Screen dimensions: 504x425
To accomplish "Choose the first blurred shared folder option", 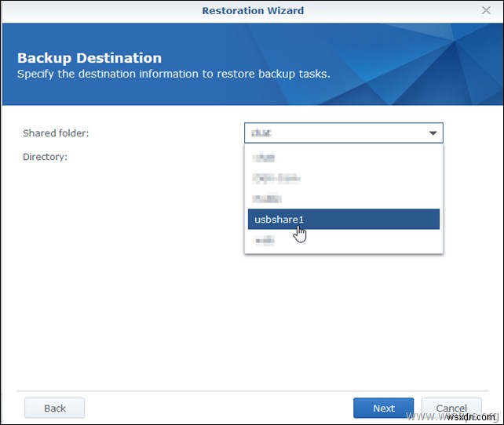I will point(344,158).
